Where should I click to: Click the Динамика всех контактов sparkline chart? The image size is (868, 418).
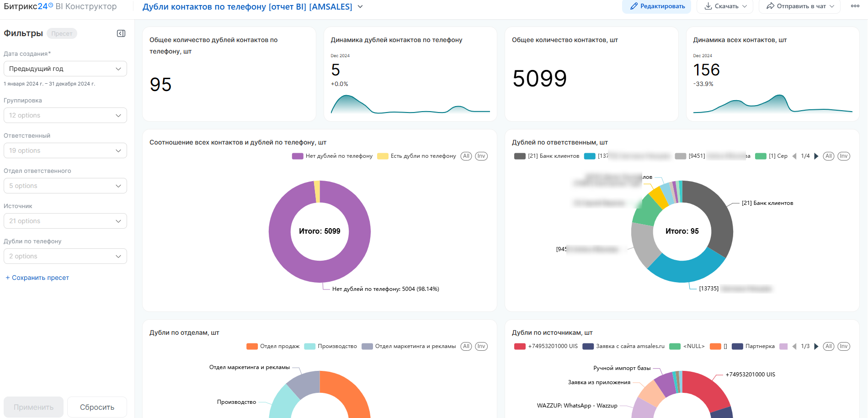772,104
